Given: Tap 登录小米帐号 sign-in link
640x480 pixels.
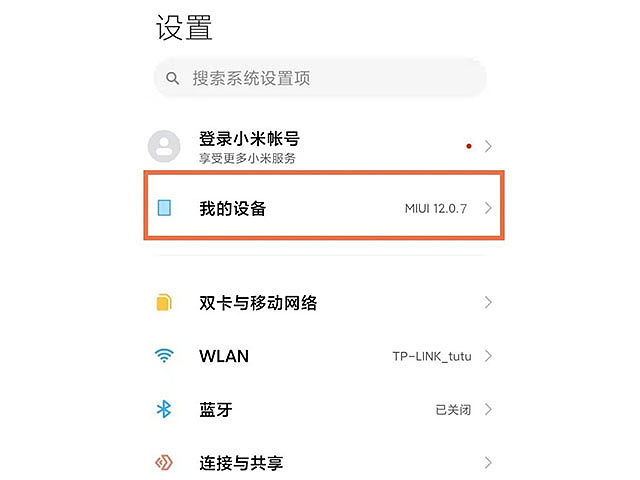Looking at the screenshot, I should [x=249, y=139].
